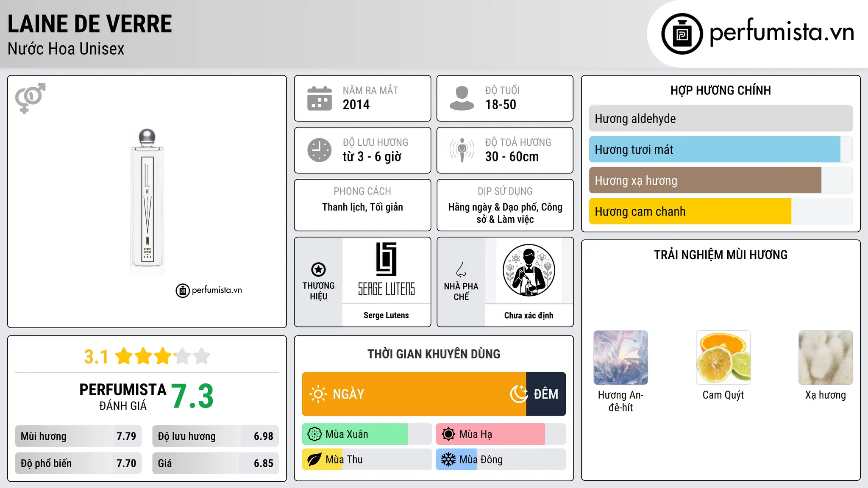Click the Perfumista score 7.3

pos(193,396)
